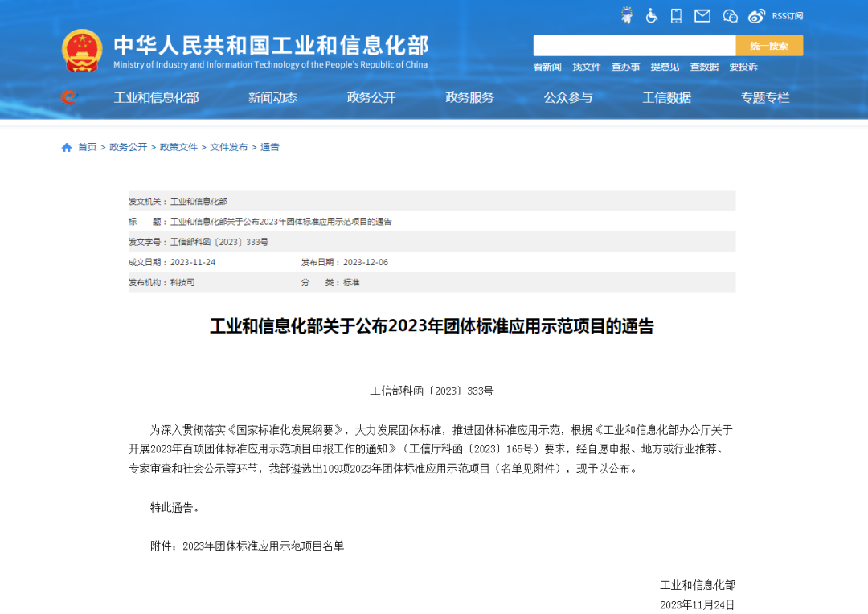This screenshot has width=868, height=614.
Task: Click the English ministry name subtitle
Action: point(271,65)
